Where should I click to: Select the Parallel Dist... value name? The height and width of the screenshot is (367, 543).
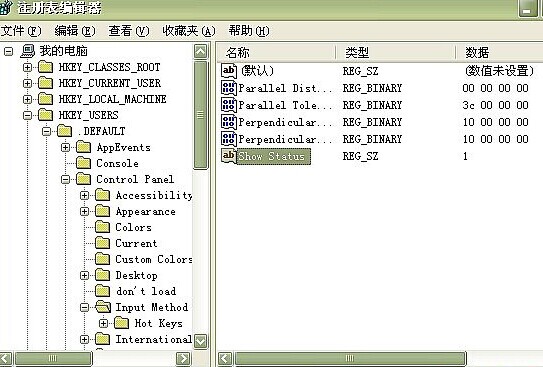285,88
